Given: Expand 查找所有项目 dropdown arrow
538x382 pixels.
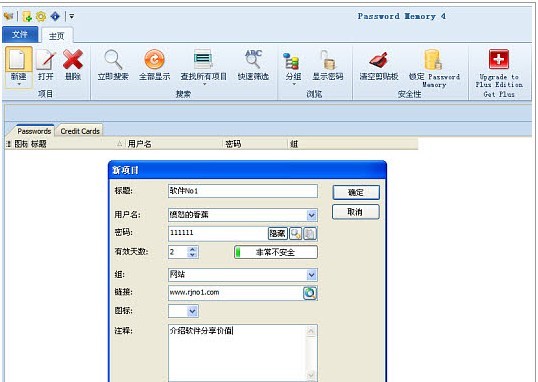Looking at the screenshot, I should coord(204,84).
